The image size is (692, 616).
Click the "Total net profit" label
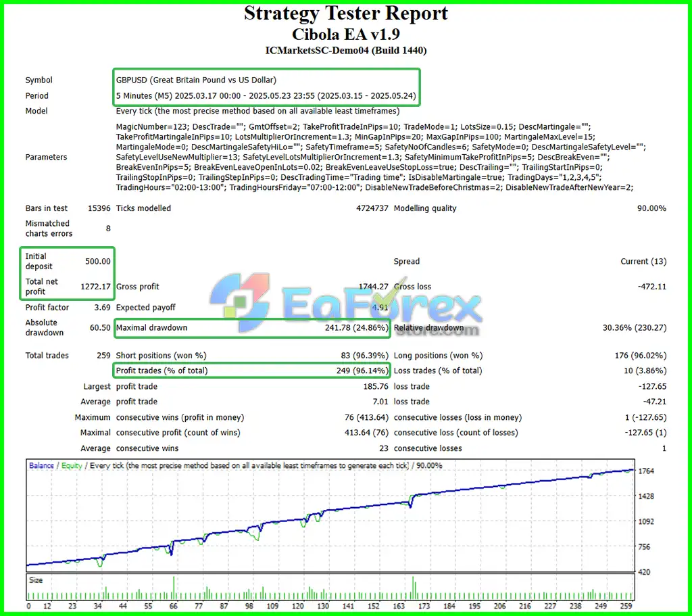41,286
